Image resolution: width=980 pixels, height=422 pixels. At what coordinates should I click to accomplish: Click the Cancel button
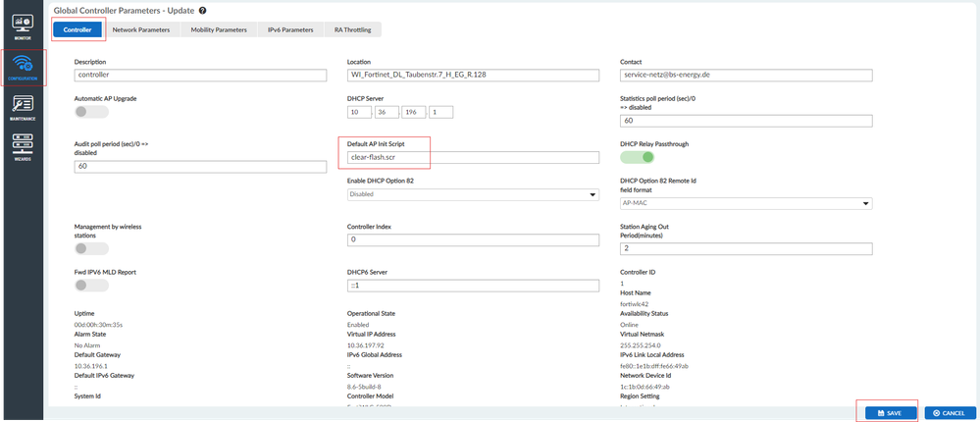(x=949, y=413)
